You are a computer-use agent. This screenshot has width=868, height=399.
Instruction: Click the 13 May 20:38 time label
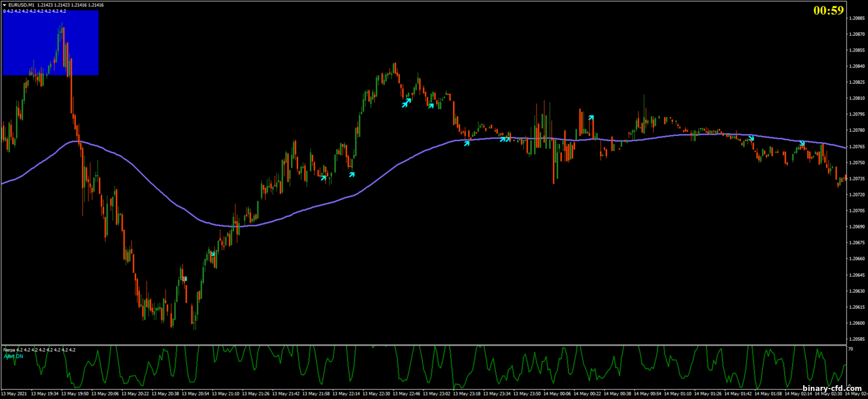(166, 393)
